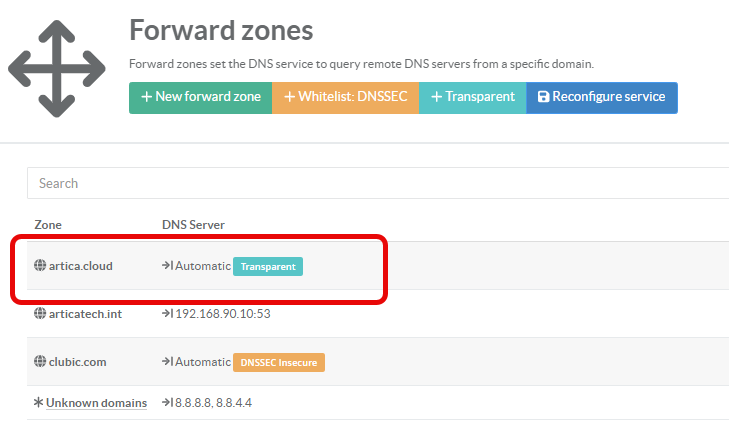
Task: Click the globe icon beside artica.cloud
Action: (40, 267)
